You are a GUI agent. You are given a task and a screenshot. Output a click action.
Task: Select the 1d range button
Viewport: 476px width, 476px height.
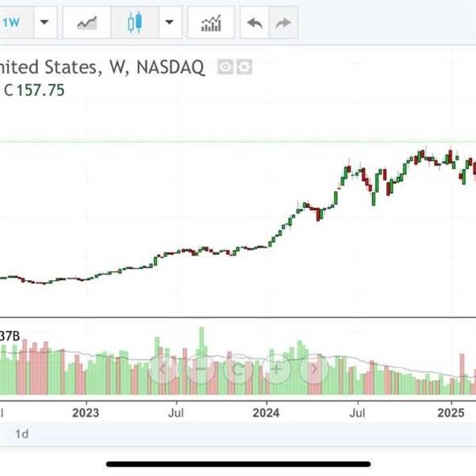click(22, 434)
